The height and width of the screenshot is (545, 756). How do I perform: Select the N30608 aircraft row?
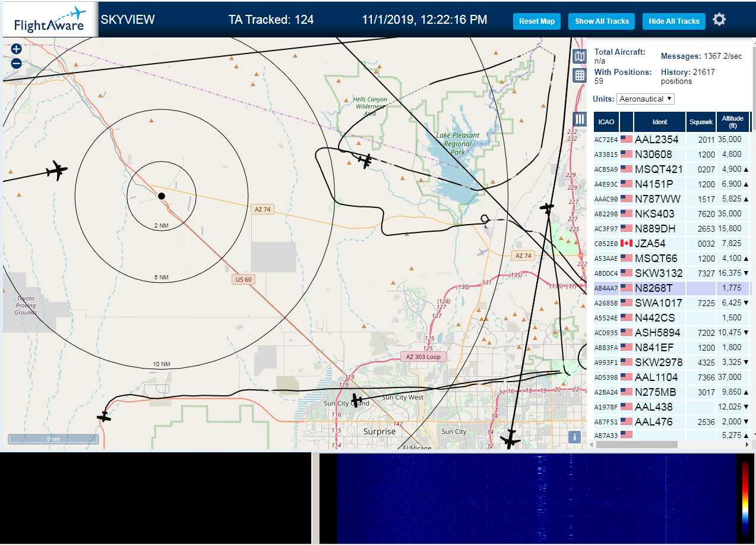pos(672,154)
